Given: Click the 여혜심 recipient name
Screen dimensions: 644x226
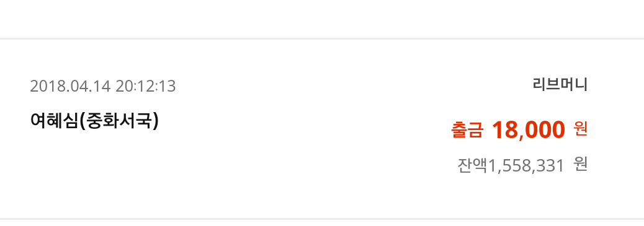Looking at the screenshot, I should tap(54, 121).
